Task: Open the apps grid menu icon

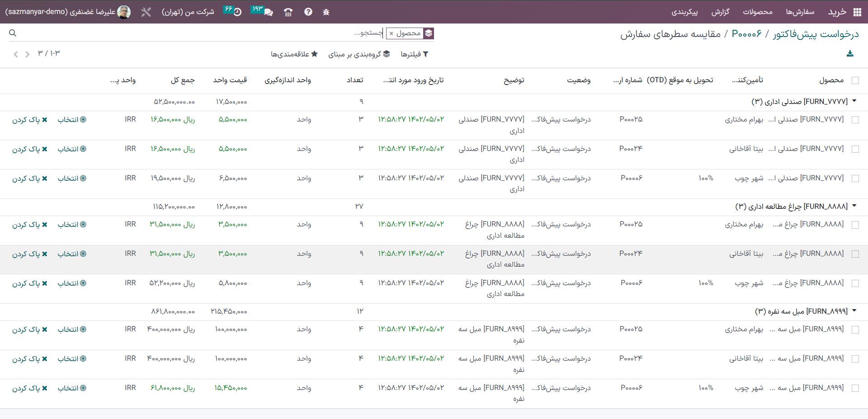Action: click(x=857, y=12)
